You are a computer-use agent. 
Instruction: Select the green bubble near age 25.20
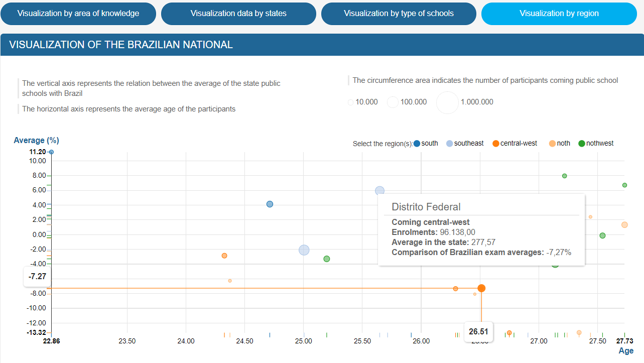(327, 259)
